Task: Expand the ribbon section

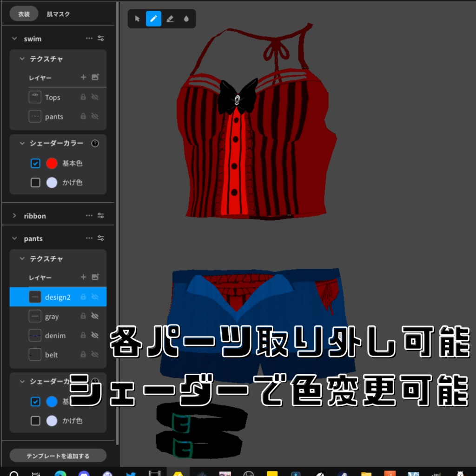Action: [x=14, y=216]
